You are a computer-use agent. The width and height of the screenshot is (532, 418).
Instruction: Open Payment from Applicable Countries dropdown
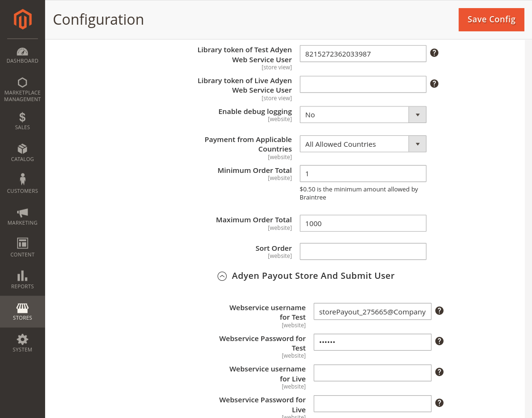coord(363,144)
